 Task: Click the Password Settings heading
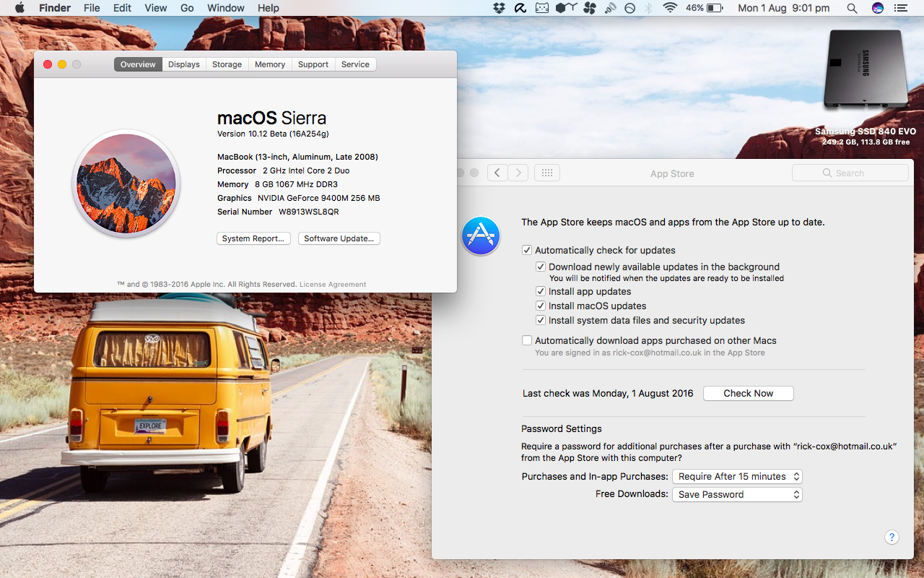pyautogui.click(x=562, y=428)
